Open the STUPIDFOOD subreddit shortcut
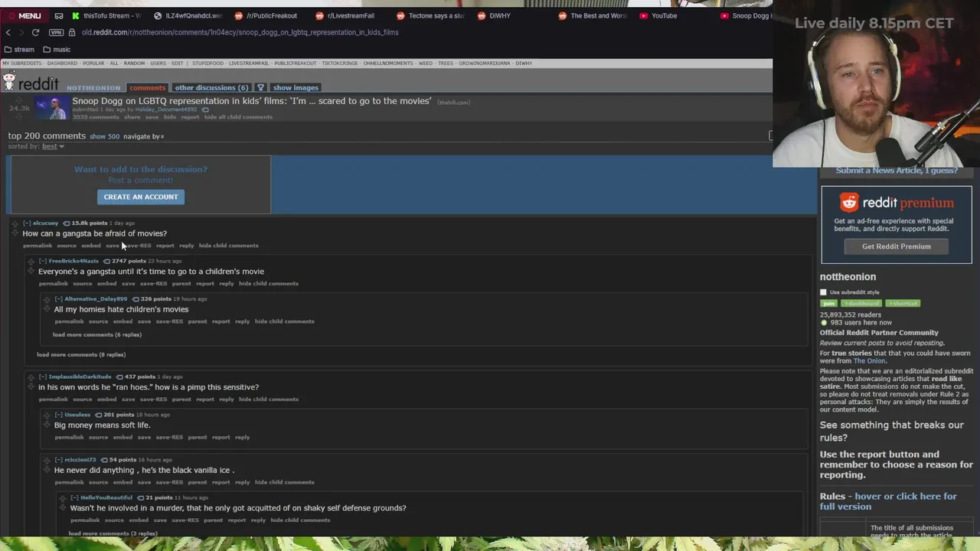The height and width of the screenshot is (551, 980). point(207,64)
